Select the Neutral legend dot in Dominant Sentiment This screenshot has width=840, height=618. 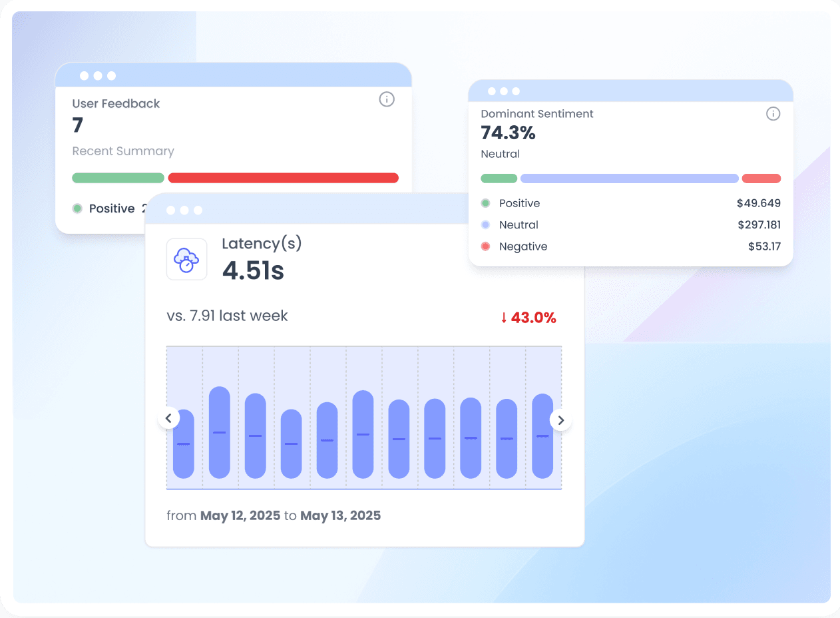[x=485, y=225]
